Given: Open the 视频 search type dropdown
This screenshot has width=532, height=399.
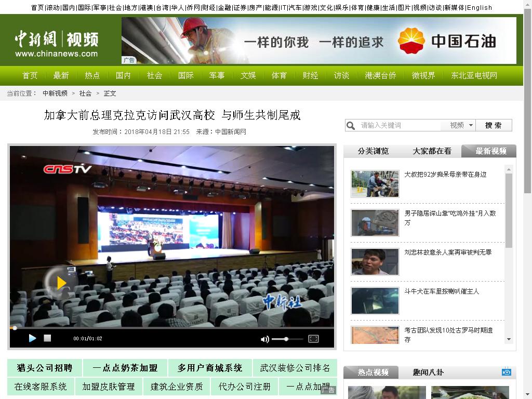Looking at the screenshot, I should tap(461, 125).
